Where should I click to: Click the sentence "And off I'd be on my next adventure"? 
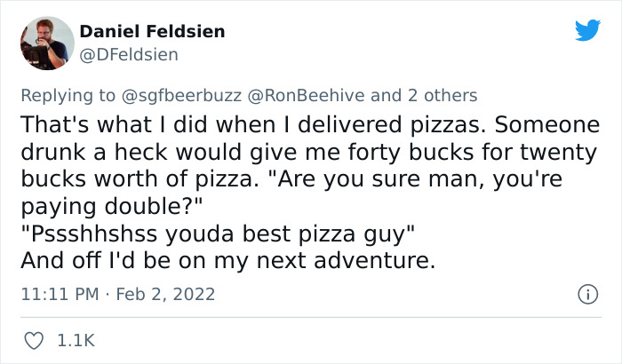pyautogui.click(x=227, y=260)
